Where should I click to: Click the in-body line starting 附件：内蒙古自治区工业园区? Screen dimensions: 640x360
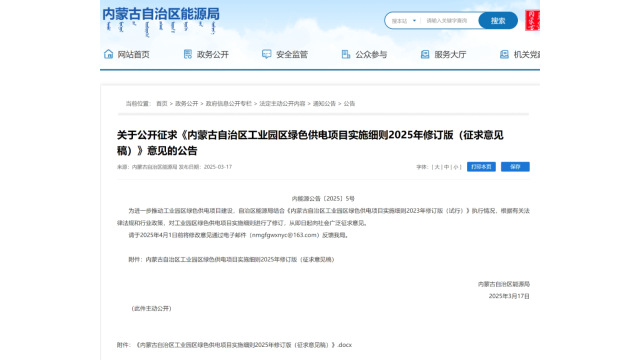click(232, 260)
